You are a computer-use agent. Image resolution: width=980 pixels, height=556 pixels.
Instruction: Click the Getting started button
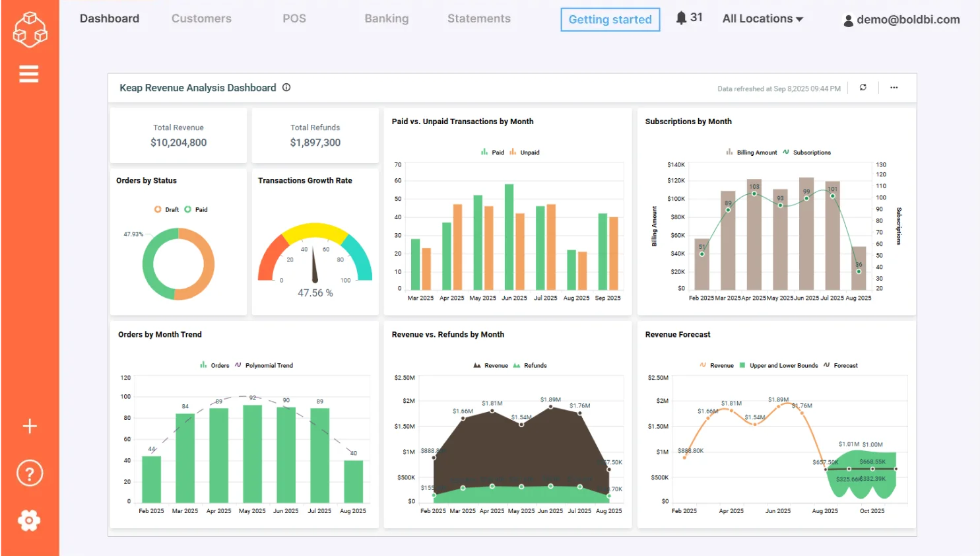609,20
